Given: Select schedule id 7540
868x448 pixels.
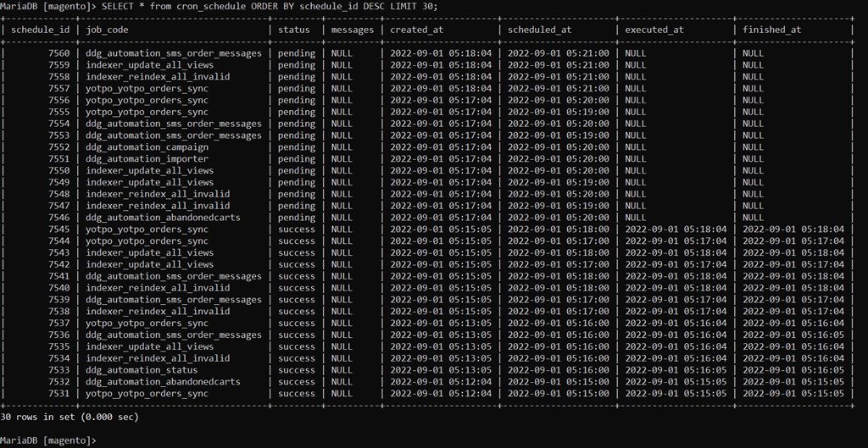Looking at the screenshot, I should click(x=59, y=288).
